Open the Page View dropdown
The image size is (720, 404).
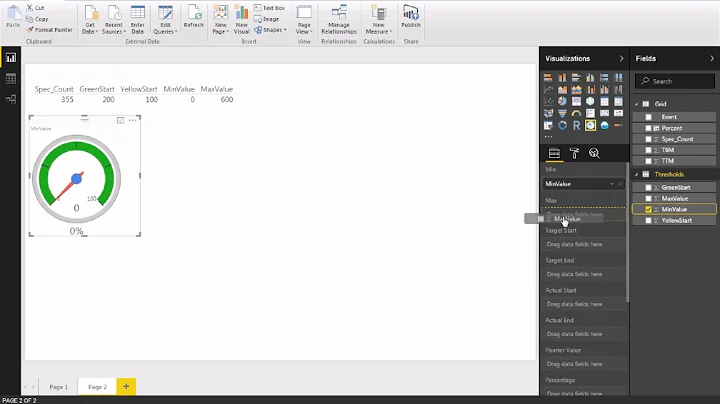click(304, 19)
